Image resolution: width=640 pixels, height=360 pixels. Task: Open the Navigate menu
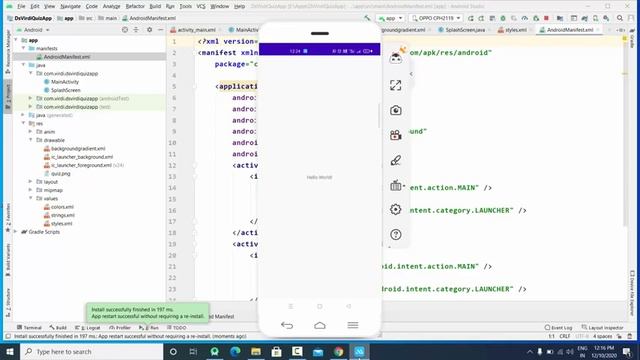point(70,6)
